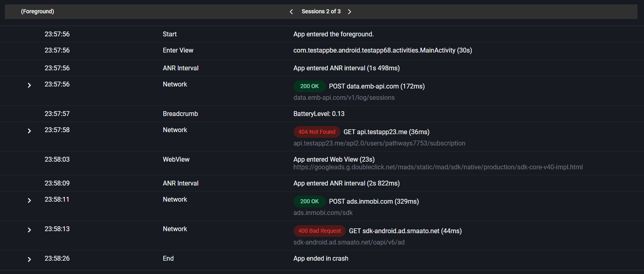Select the 'Sessions 2 of 3' label
This screenshot has height=274, width=644.
click(321, 12)
